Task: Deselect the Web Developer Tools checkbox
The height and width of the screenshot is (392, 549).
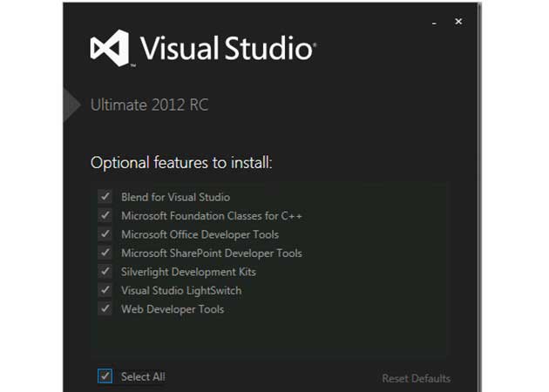Action: pyautogui.click(x=105, y=308)
